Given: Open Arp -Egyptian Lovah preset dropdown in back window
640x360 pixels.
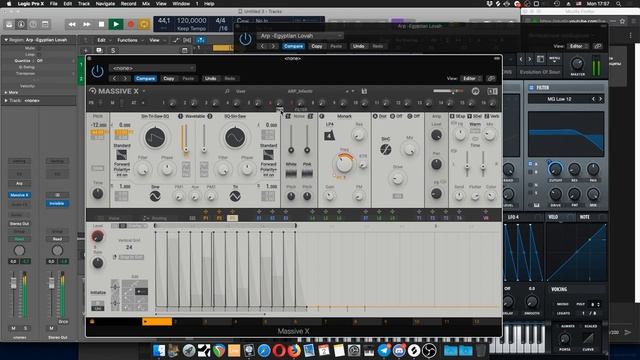Looking at the screenshot, I should [300, 36].
